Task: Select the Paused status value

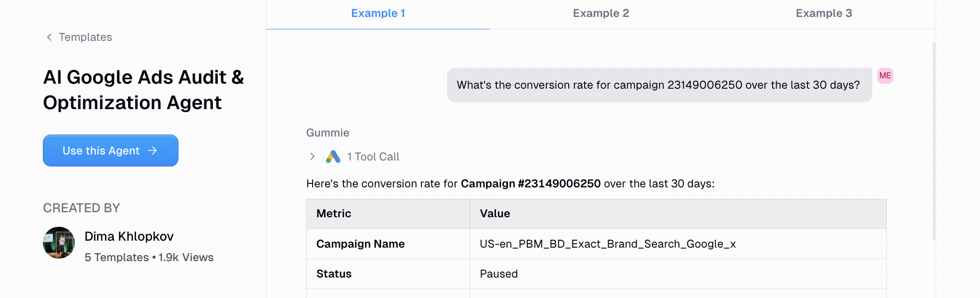Action: pos(498,274)
